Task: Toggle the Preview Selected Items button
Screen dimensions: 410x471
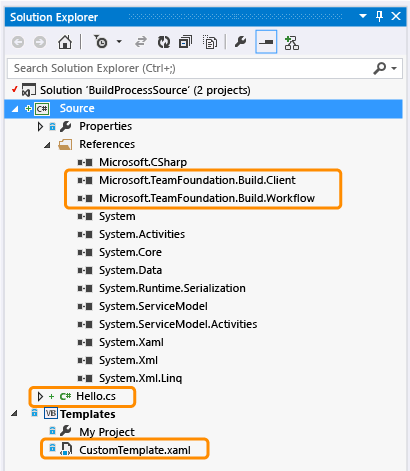Action: pos(266,42)
